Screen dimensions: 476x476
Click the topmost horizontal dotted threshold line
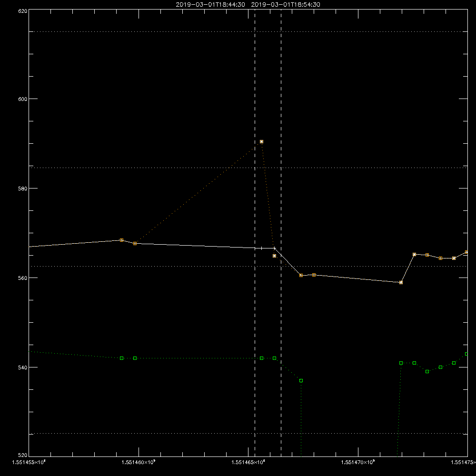(248, 31)
